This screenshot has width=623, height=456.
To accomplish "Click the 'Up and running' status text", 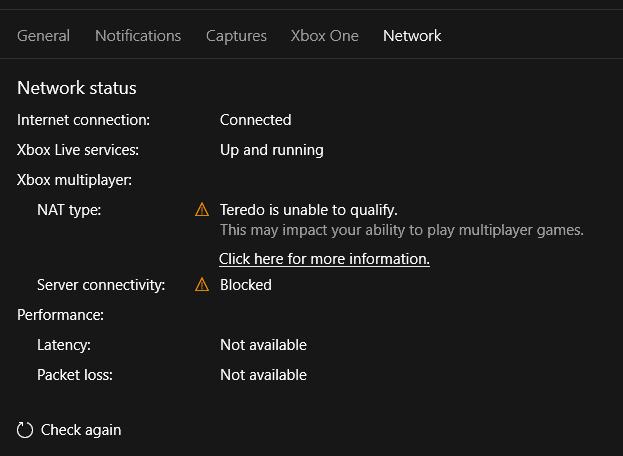I will (x=272, y=150).
